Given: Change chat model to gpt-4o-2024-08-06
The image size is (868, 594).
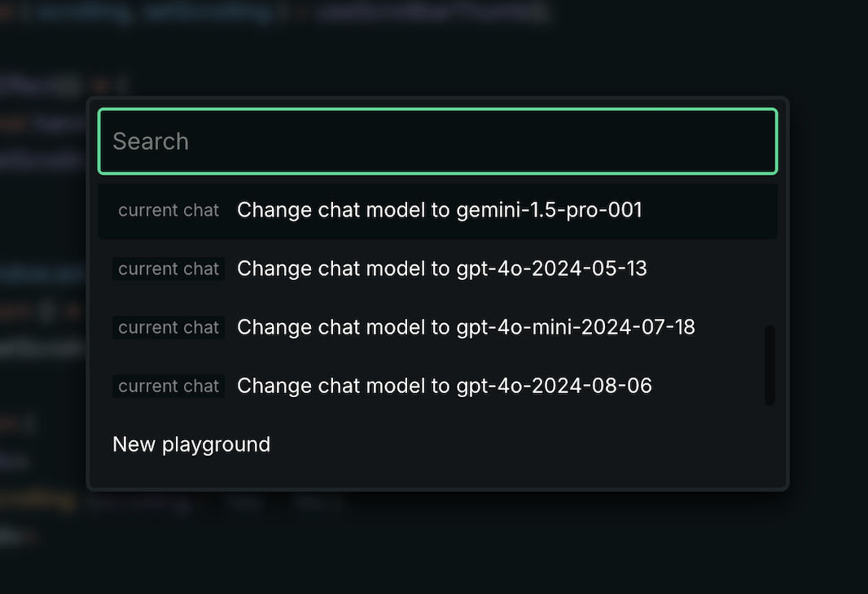Looking at the screenshot, I should pos(445,387).
